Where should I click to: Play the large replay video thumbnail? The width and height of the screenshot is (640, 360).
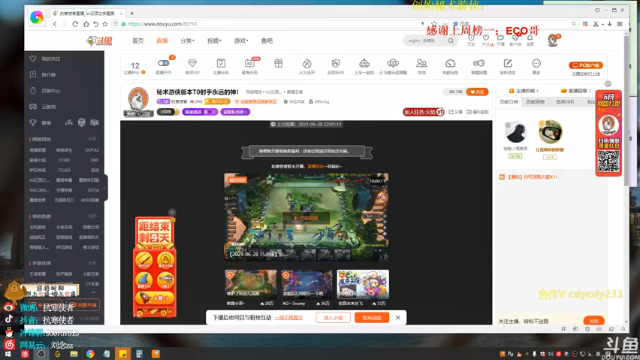(306, 216)
